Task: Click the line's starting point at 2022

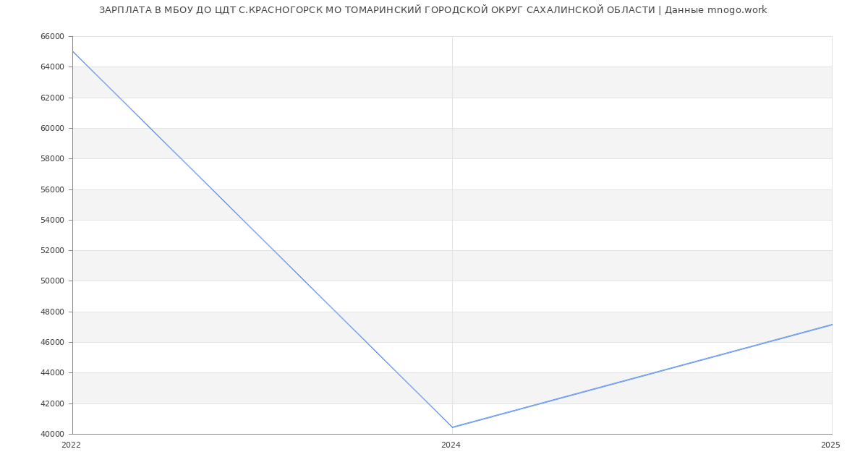Action: point(73,51)
